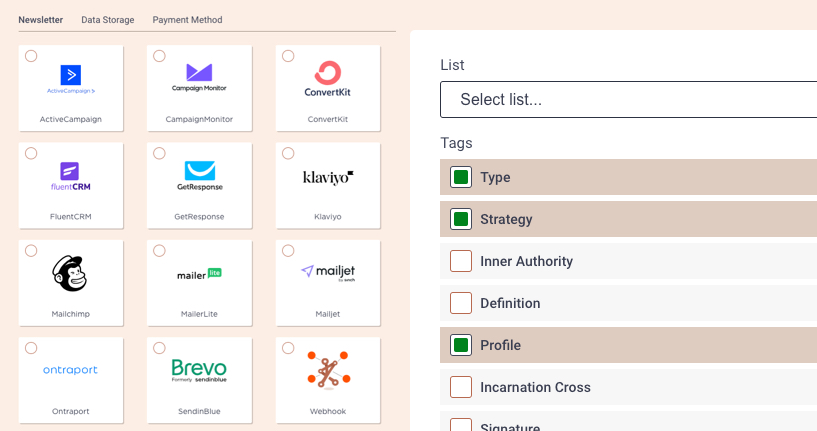
Task: Select the Klaviyo radio button
Action: click(x=288, y=153)
